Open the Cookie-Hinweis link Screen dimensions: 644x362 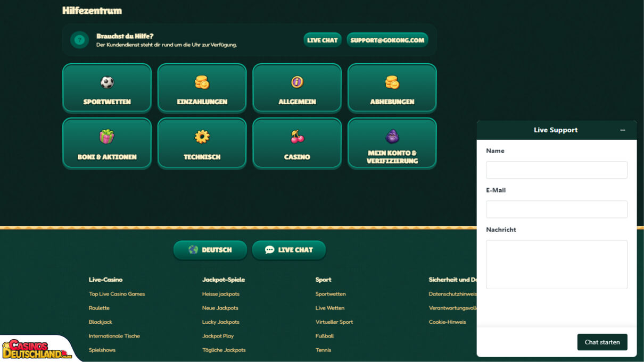448,322
